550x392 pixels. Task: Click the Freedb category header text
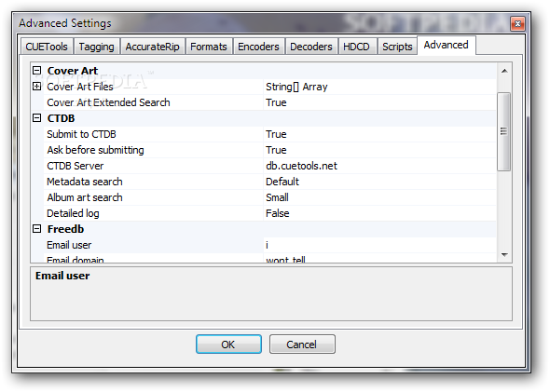(x=65, y=229)
